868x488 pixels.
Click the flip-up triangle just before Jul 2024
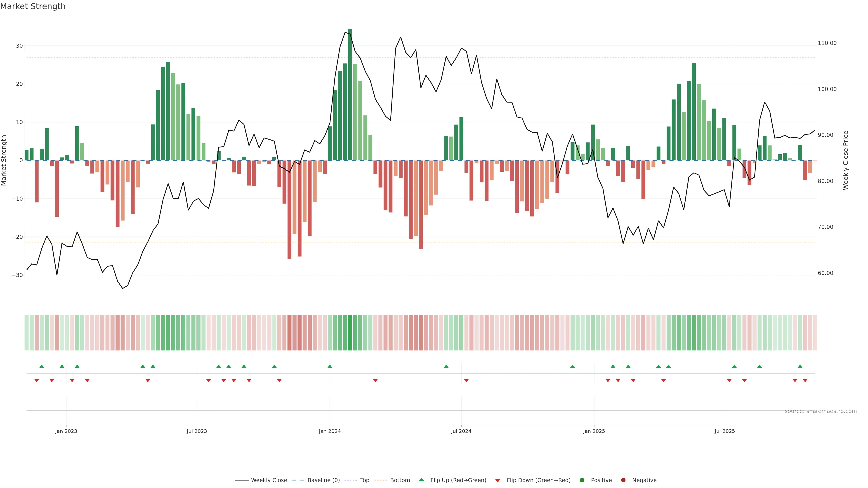[446, 366]
